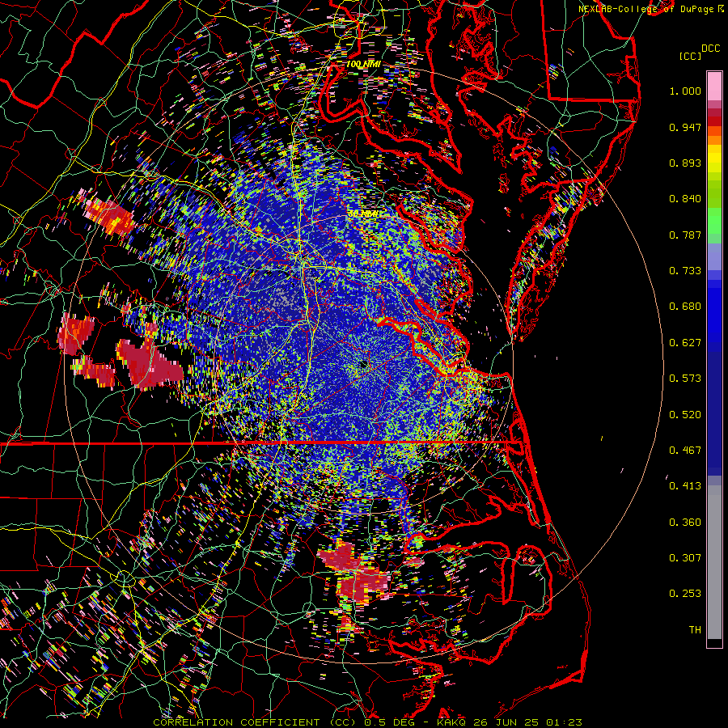This screenshot has width=728, height=728.
Task: Pick the pink swatch atop the color bar
Action: click(714, 86)
